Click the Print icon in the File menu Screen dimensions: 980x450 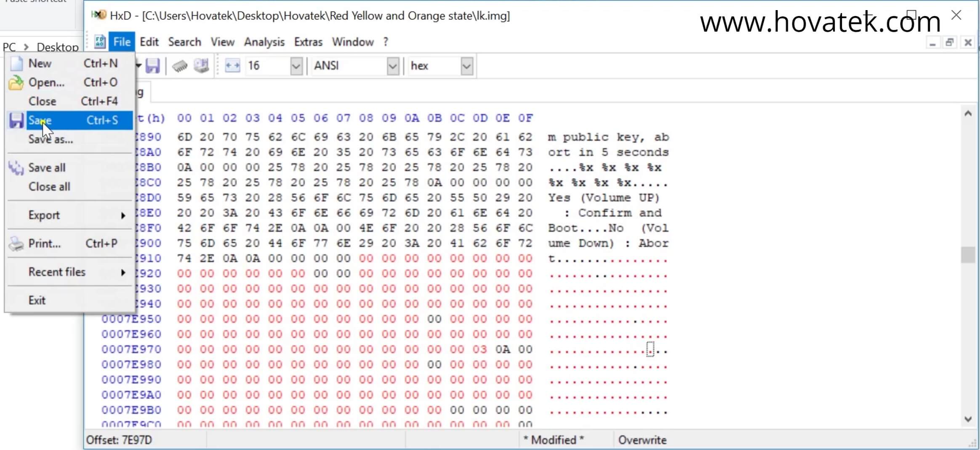[16, 244]
